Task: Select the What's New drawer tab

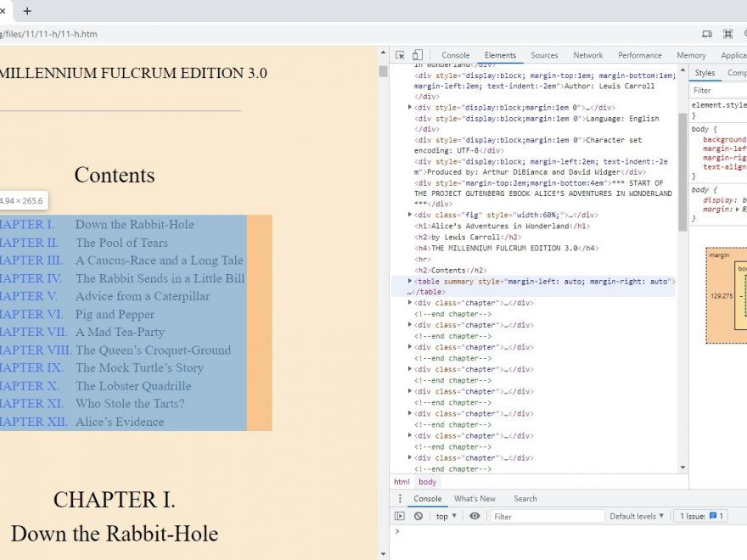Action: click(x=475, y=498)
